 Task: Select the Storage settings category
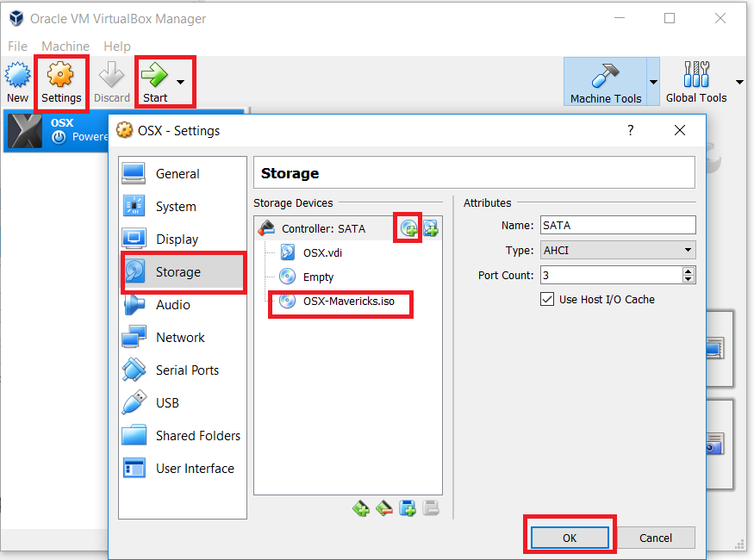click(183, 272)
